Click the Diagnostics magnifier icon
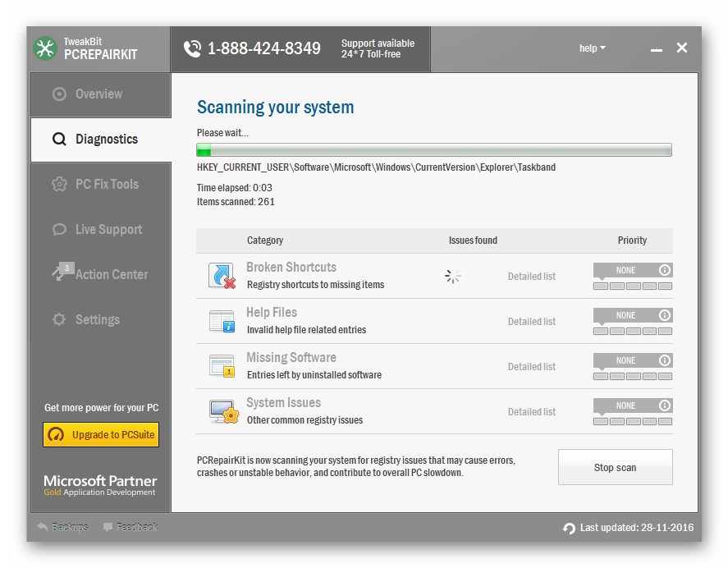Image resolution: width=728 pixels, height=568 pixels. click(59, 139)
